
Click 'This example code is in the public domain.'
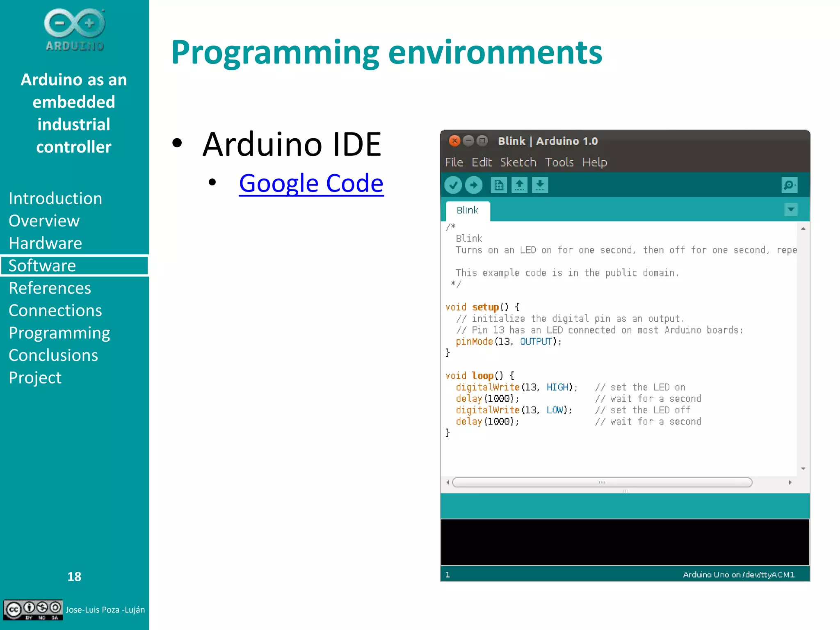tap(567, 273)
